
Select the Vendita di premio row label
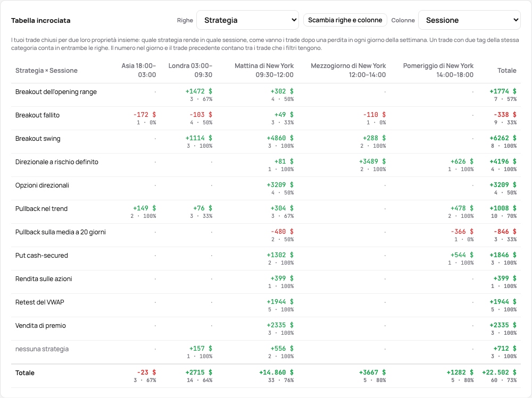(40, 326)
